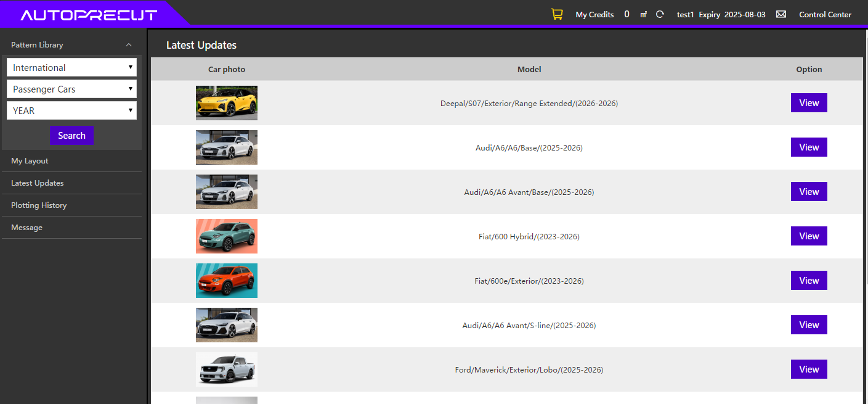Click the AutoPrecut logo
The width and height of the screenshot is (868, 404).
coord(89,15)
